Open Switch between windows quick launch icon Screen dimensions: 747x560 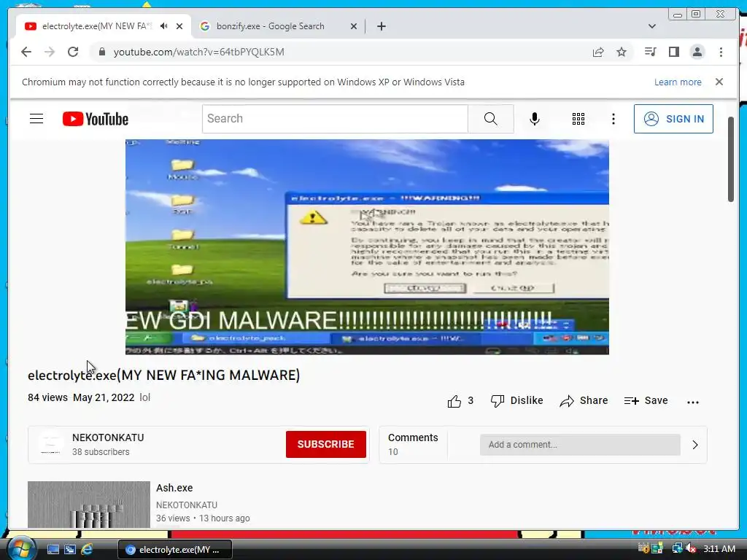click(x=69, y=550)
